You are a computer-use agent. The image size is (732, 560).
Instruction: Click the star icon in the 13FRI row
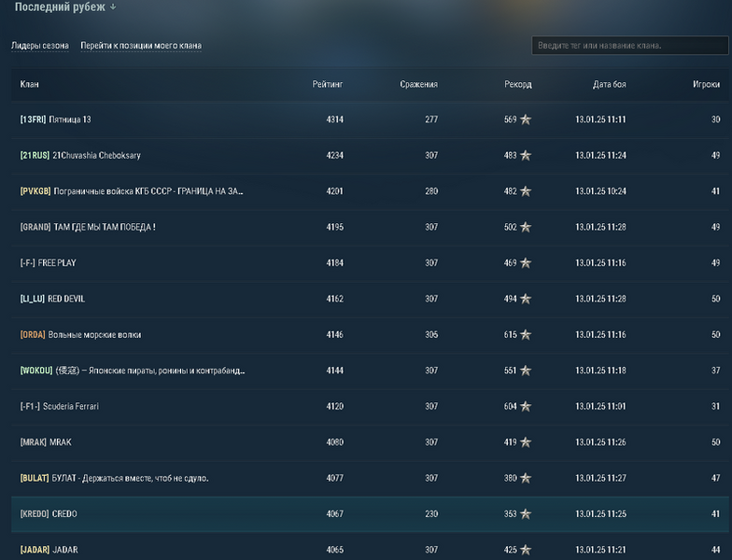click(x=526, y=119)
